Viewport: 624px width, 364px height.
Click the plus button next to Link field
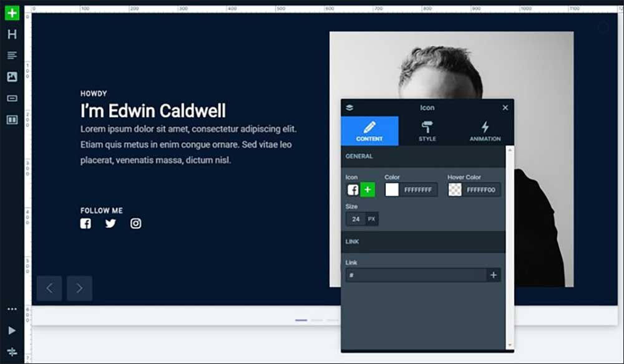(494, 275)
